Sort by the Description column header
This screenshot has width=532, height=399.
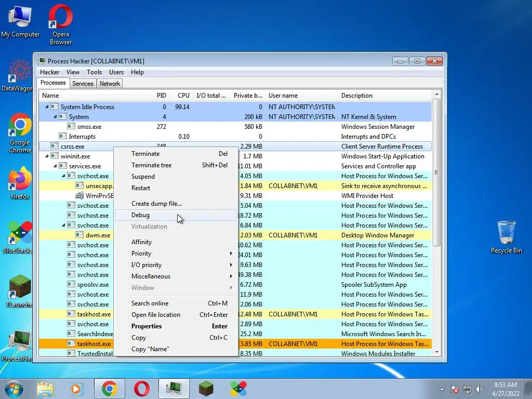tap(385, 96)
